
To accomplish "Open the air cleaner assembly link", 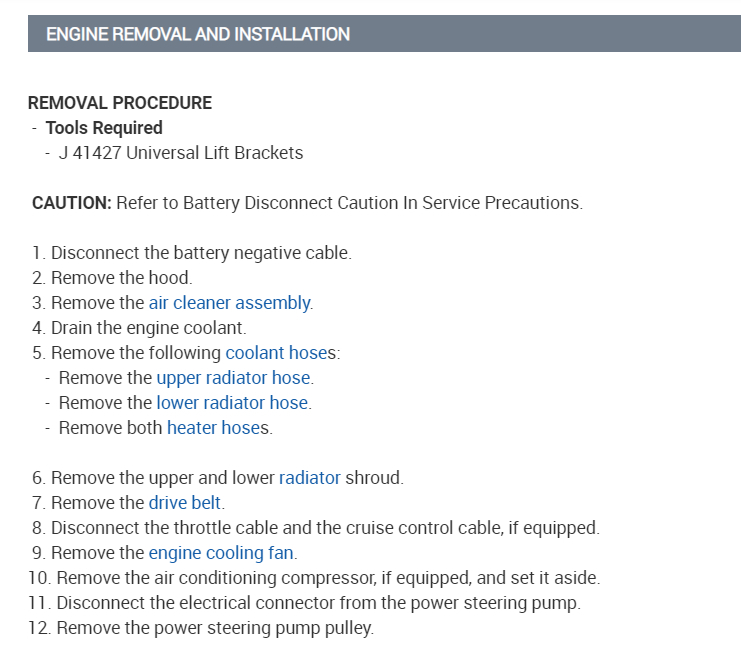I will 229,303.
